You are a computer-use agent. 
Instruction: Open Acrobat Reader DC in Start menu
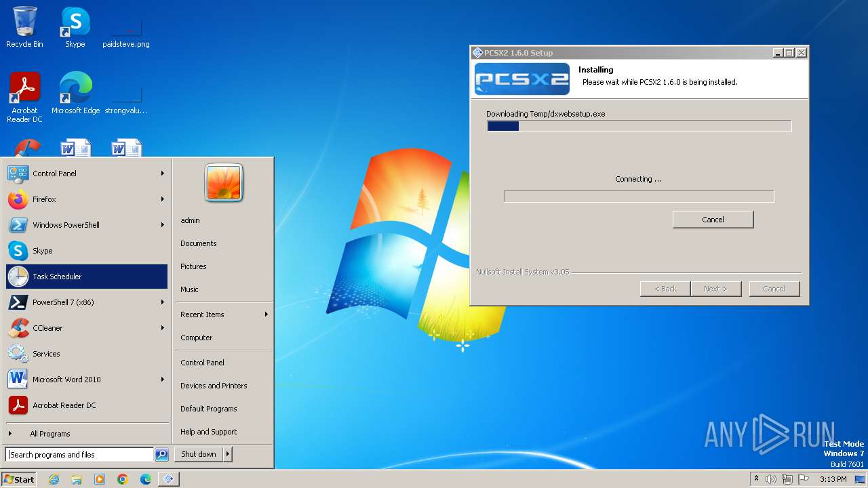(x=87, y=405)
